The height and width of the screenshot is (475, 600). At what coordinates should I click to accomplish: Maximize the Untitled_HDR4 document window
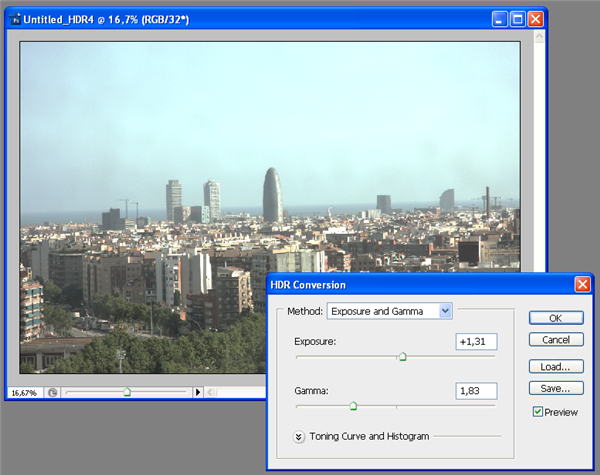coord(518,19)
